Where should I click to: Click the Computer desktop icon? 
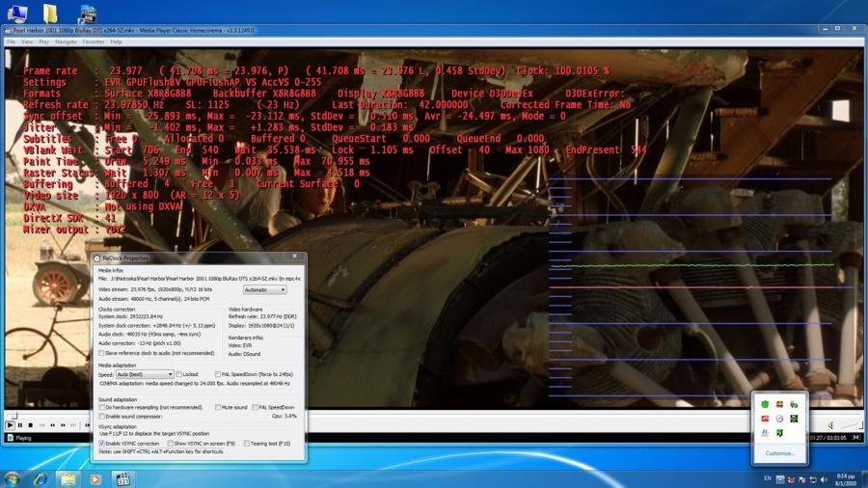tap(16, 13)
